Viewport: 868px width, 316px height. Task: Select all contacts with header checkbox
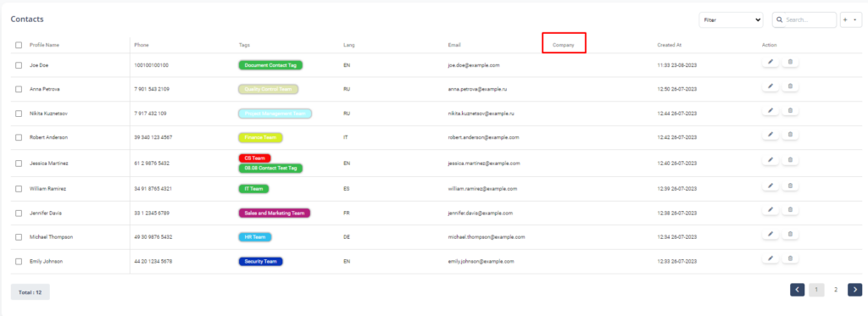19,46
